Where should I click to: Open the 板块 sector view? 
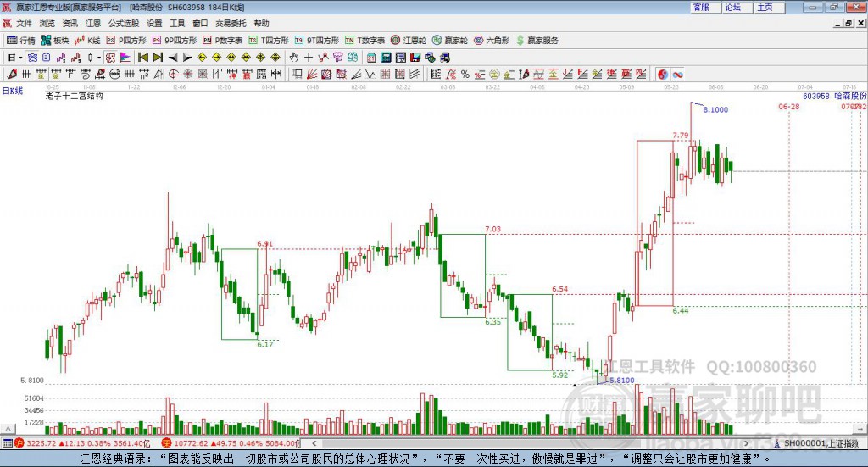click(55, 41)
